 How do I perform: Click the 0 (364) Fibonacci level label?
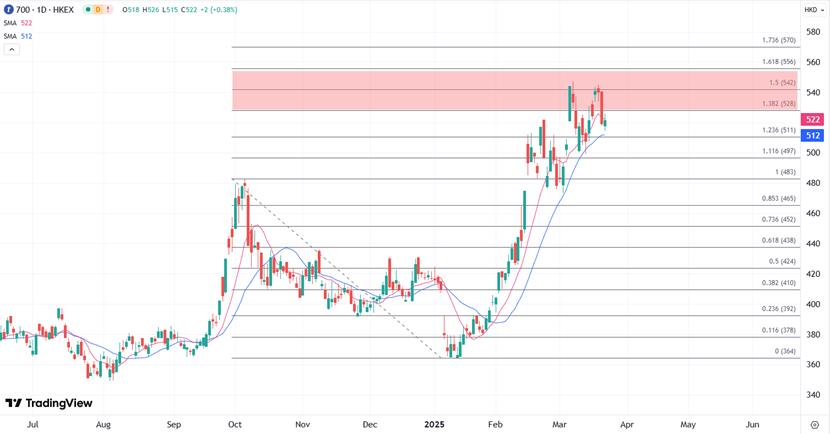coord(783,352)
